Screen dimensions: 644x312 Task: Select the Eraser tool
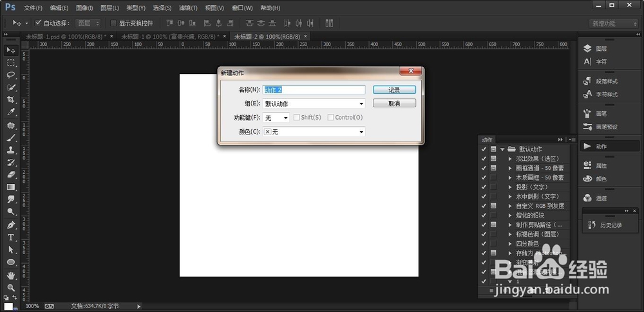click(x=11, y=174)
